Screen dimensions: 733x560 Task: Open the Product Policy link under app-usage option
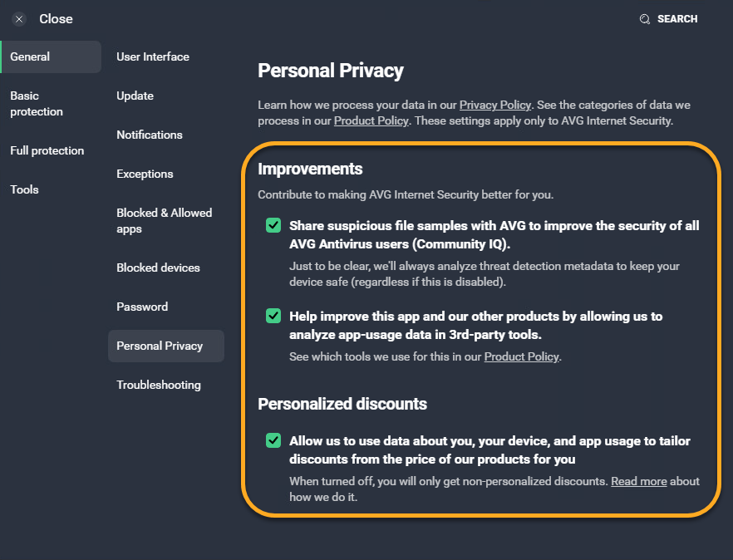click(x=522, y=356)
